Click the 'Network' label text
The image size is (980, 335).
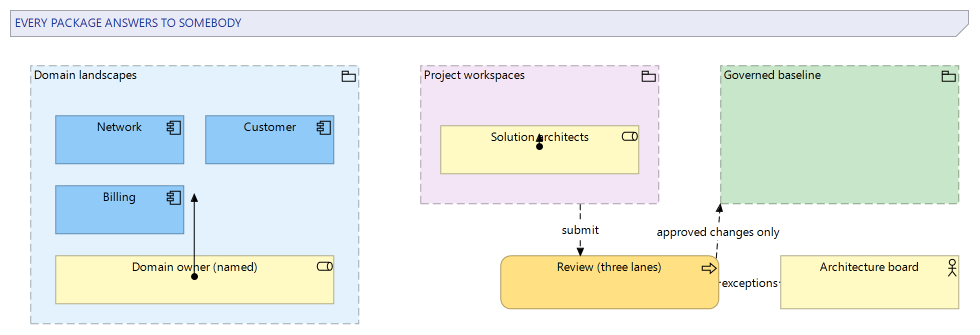[x=119, y=127]
